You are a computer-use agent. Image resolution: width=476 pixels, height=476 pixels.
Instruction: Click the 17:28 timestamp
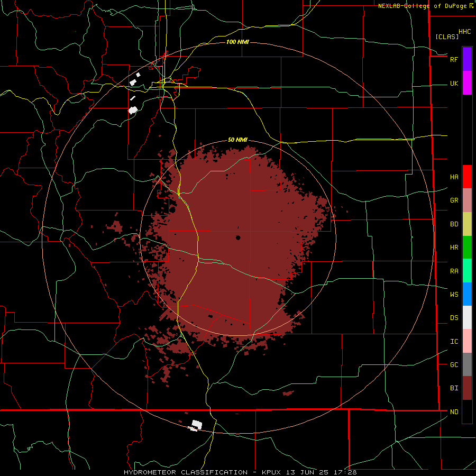point(346,472)
